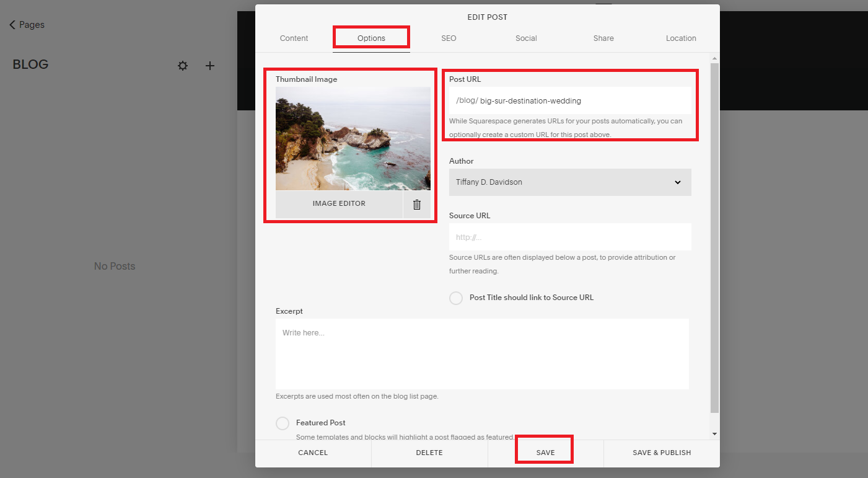This screenshot has height=478, width=868.
Task: Delete the thumbnail using the trash icon
Action: 416,203
